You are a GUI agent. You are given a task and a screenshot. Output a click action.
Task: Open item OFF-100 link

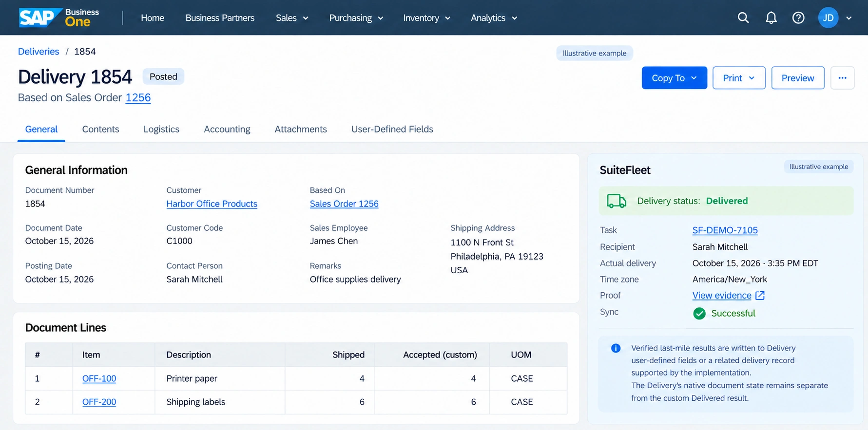(99, 378)
